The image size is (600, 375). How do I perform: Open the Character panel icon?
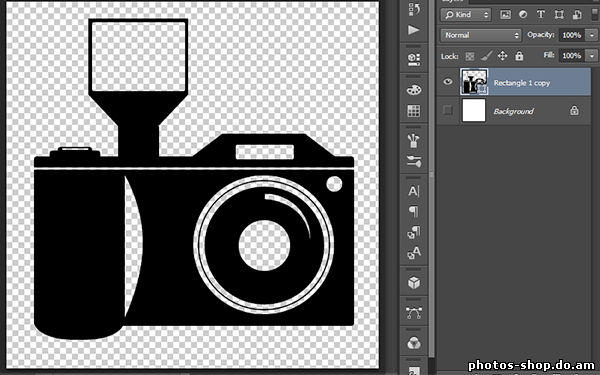pyautogui.click(x=414, y=191)
